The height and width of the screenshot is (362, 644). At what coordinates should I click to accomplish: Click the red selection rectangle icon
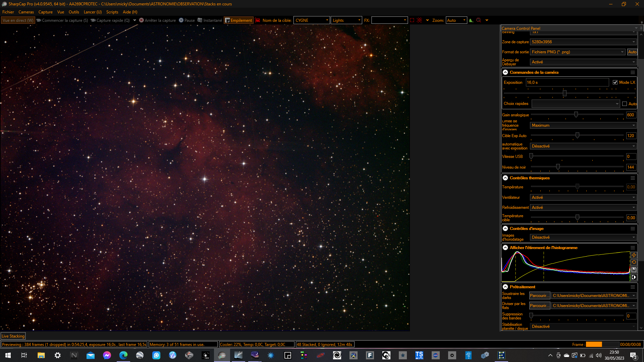[412, 20]
